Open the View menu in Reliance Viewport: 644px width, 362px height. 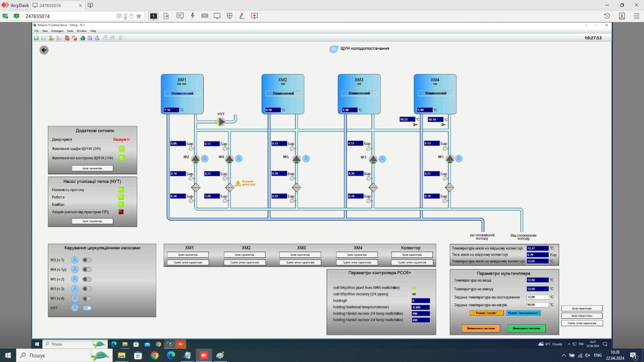coord(45,31)
